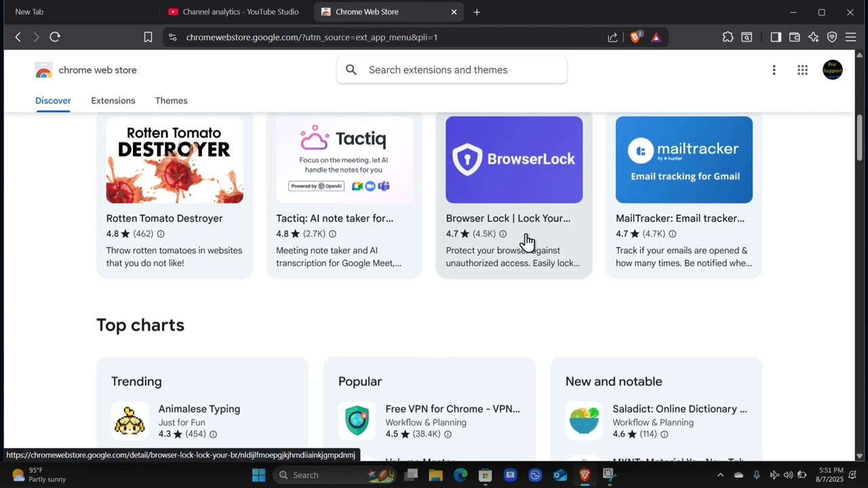Open Free VPN for Chrome listing title
Viewport: 868px width, 488px height.
coord(453,409)
